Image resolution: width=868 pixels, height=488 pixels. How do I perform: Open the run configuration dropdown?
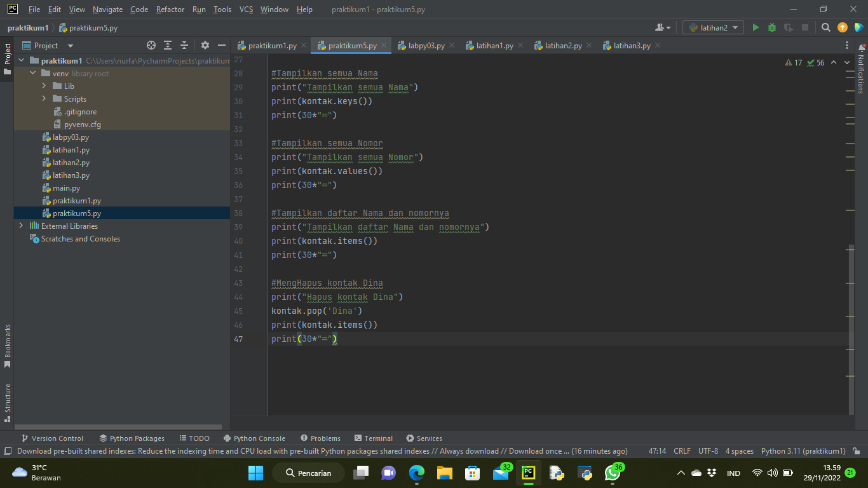click(x=712, y=28)
